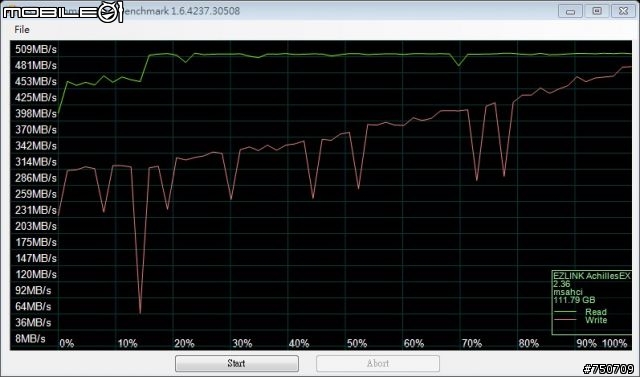The width and height of the screenshot is (640, 377).
Task: Click the 231MB/s axis label
Action: tap(36, 210)
